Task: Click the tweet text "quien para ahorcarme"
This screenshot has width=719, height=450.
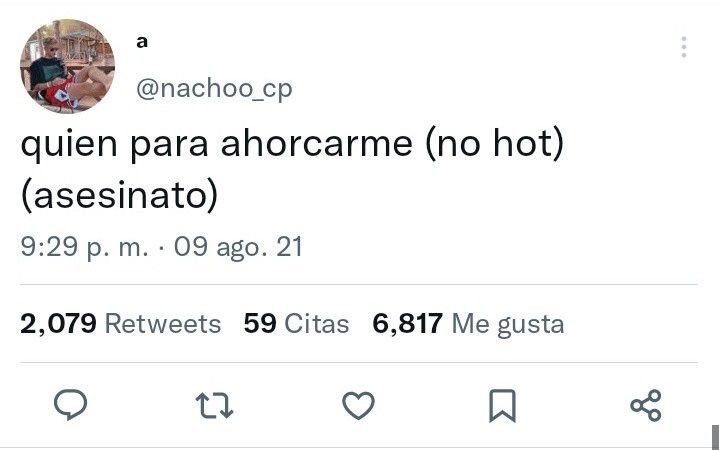Action: pyautogui.click(x=216, y=145)
